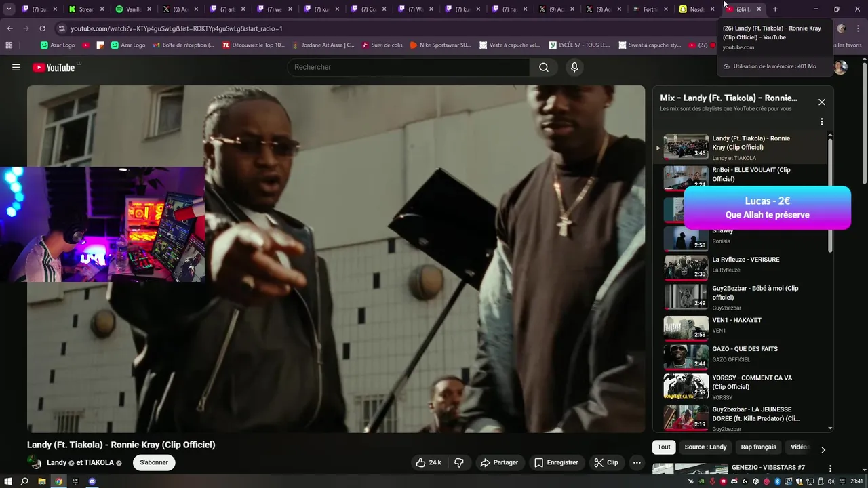Open the YouTube account avatar menu
The width and height of the screenshot is (868, 488).
841,67
